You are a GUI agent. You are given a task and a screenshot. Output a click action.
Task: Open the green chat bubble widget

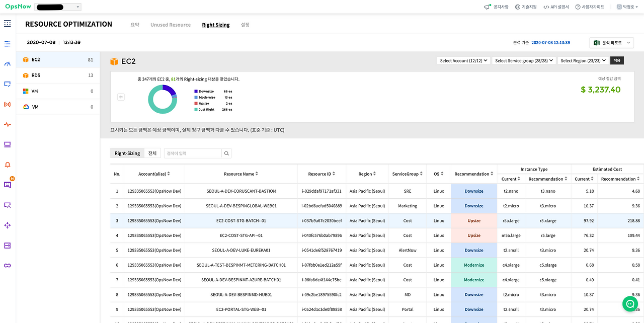tap(630, 303)
